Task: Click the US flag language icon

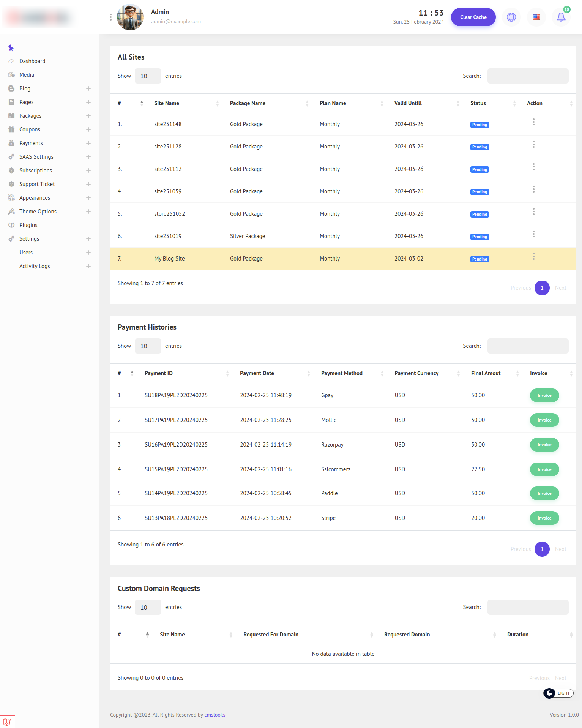Action: tap(536, 17)
